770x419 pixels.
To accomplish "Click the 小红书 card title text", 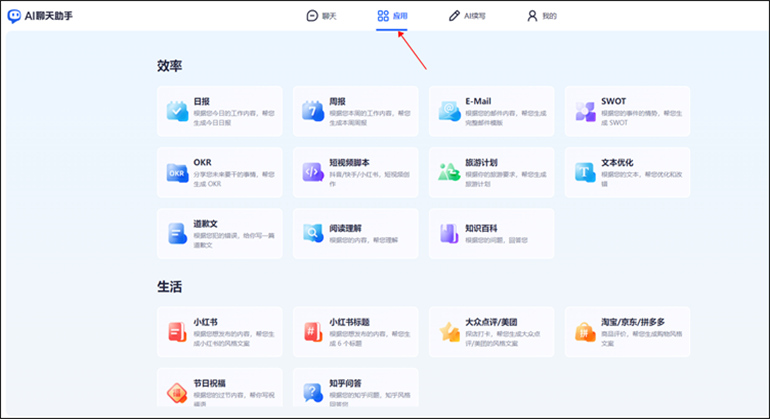I will 205,322.
